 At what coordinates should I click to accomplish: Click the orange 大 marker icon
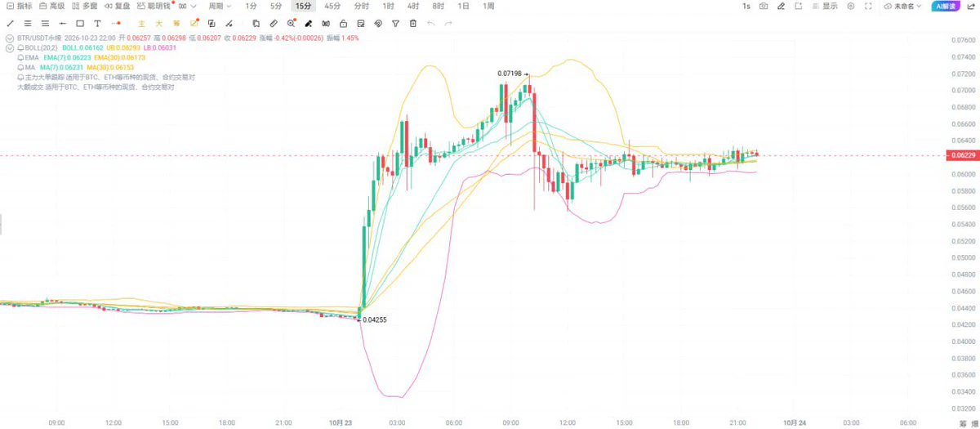(x=159, y=24)
